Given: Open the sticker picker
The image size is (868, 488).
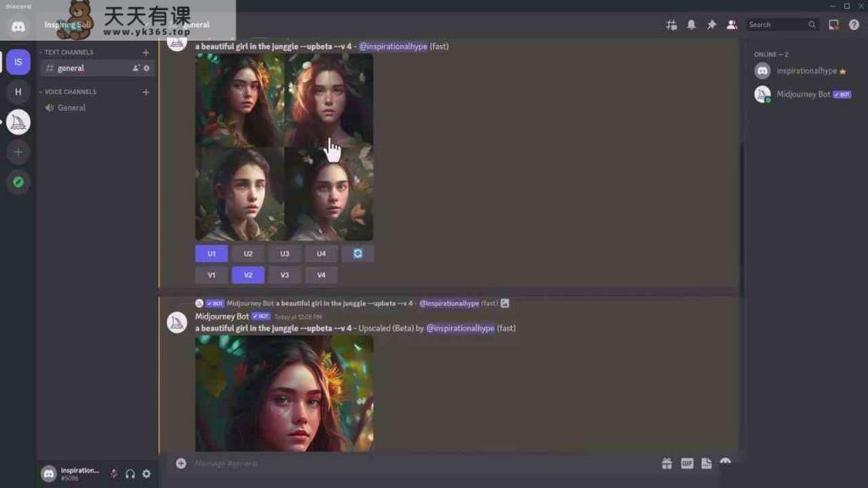Looking at the screenshot, I should tap(706, 463).
